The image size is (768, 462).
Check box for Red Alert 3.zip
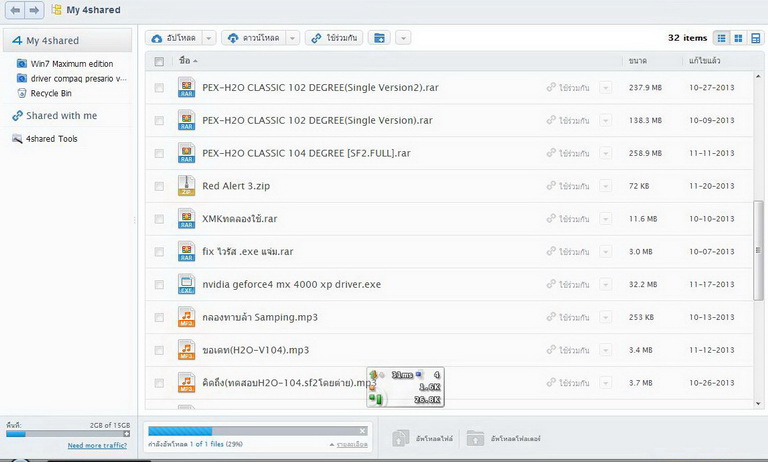tap(159, 186)
